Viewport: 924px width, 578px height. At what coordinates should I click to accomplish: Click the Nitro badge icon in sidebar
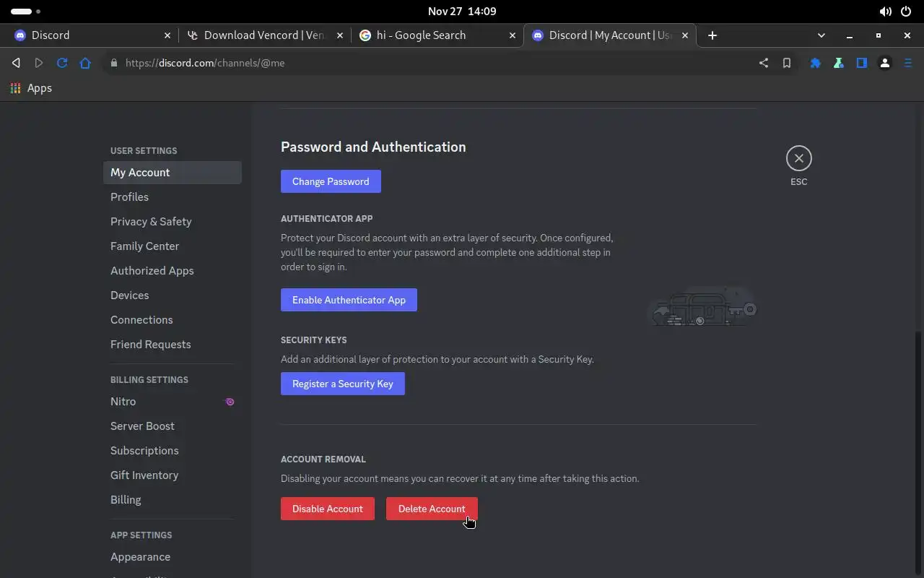coord(230,402)
